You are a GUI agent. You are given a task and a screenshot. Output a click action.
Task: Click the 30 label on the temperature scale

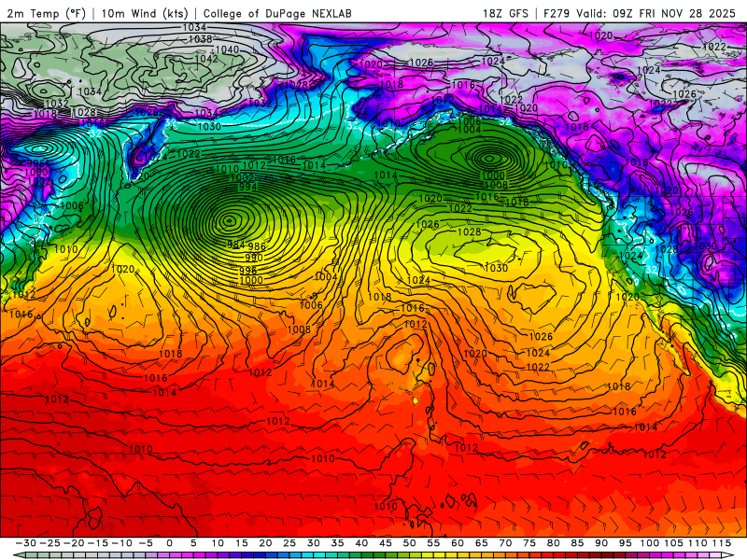314,543
